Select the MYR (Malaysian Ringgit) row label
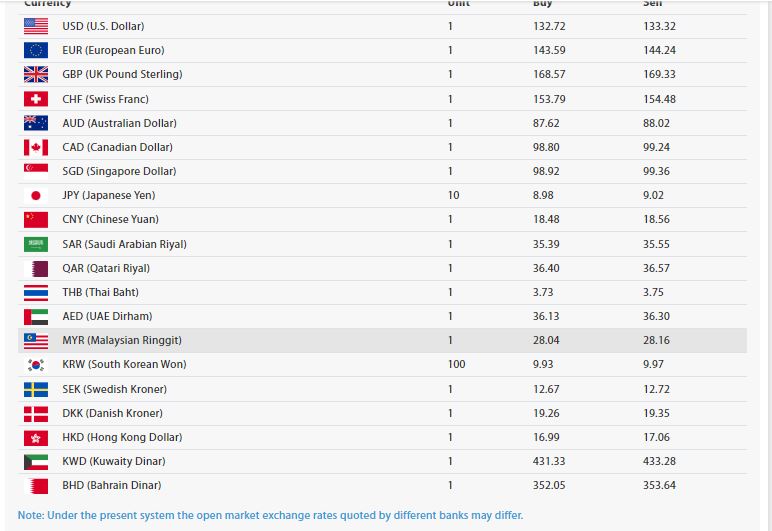Viewport: 772px width, 531px height. click(x=122, y=341)
